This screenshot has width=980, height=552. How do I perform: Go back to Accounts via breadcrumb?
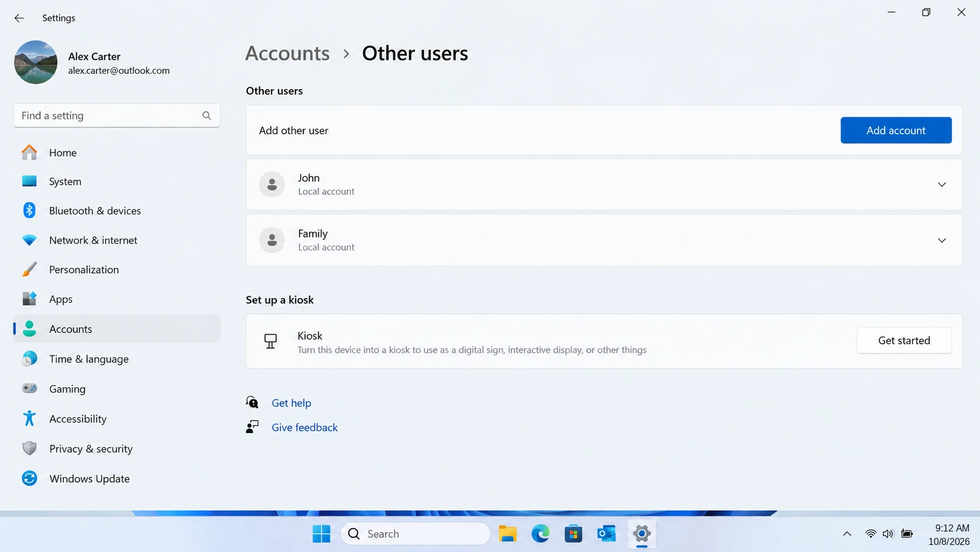287,53
